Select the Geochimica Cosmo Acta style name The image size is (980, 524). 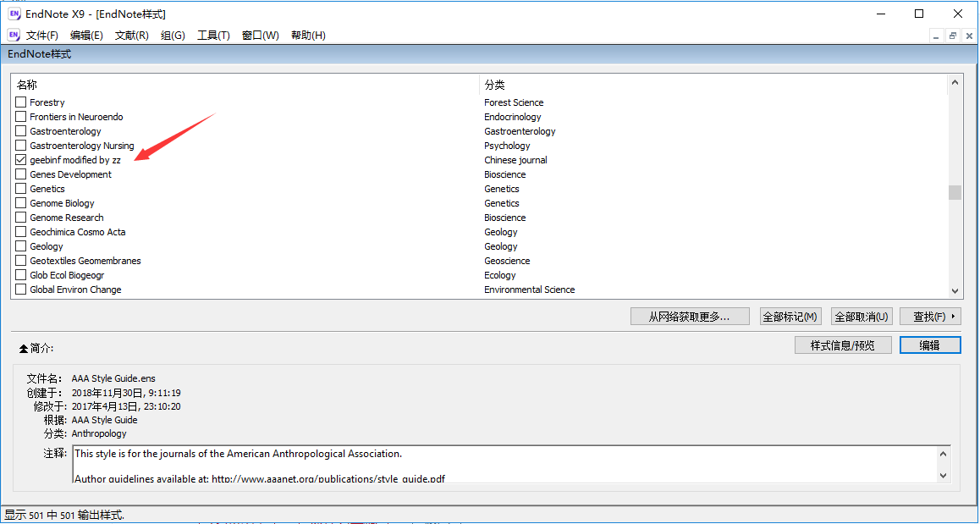click(78, 232)
